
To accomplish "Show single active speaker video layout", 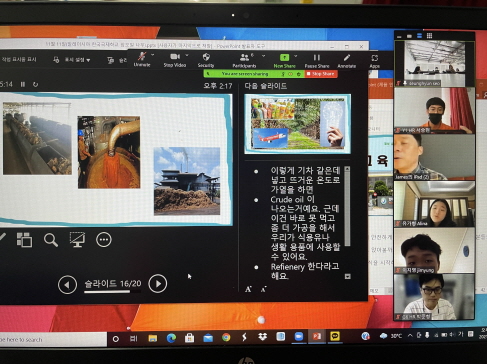I will (x=409, y=36).
